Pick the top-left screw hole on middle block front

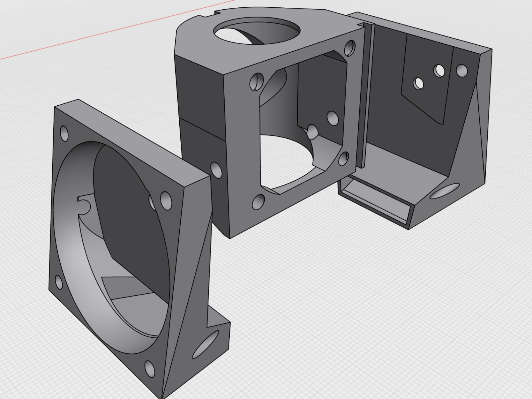tap(257, 82)
